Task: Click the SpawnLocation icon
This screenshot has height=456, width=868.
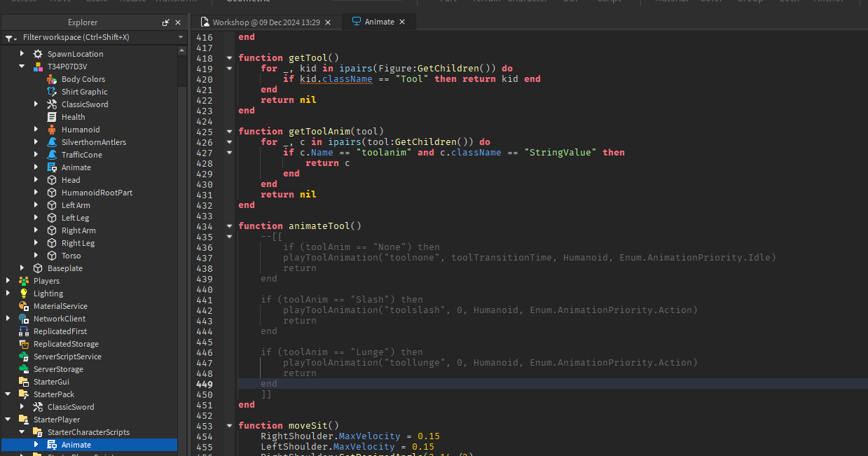Action: 39,53
